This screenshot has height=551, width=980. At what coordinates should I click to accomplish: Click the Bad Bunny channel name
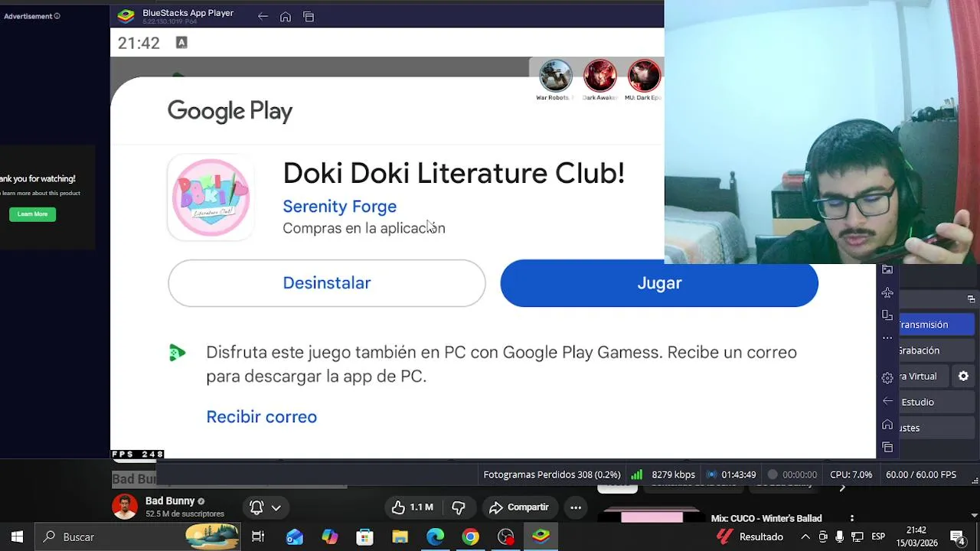pyautogui.click(x=170, y=501)
